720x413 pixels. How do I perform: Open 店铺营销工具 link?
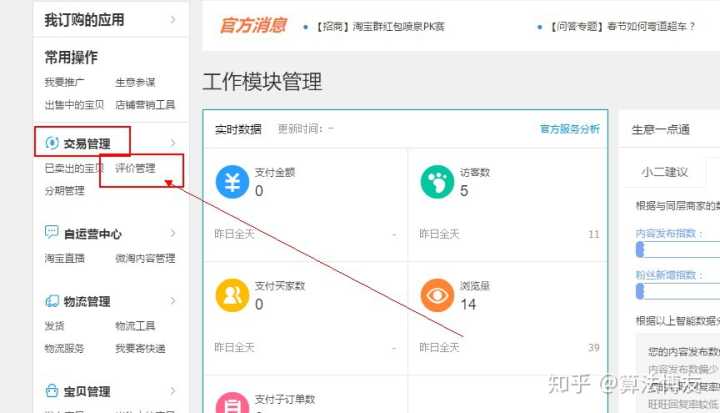pos(145,105)
